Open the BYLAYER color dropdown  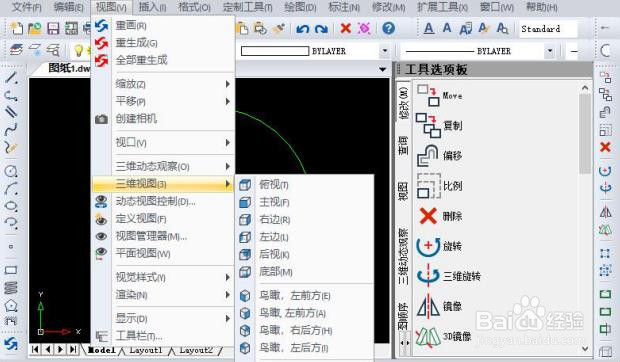[385, 51]
